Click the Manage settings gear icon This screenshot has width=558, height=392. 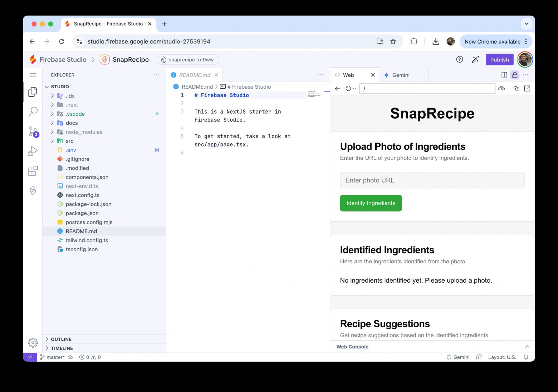click(x=33, y=343)
